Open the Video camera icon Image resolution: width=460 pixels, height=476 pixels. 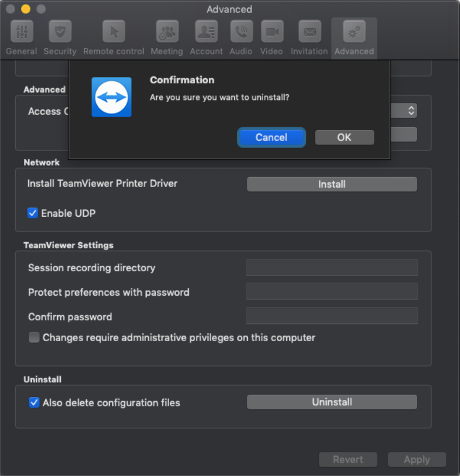click(x=272, y=32)
